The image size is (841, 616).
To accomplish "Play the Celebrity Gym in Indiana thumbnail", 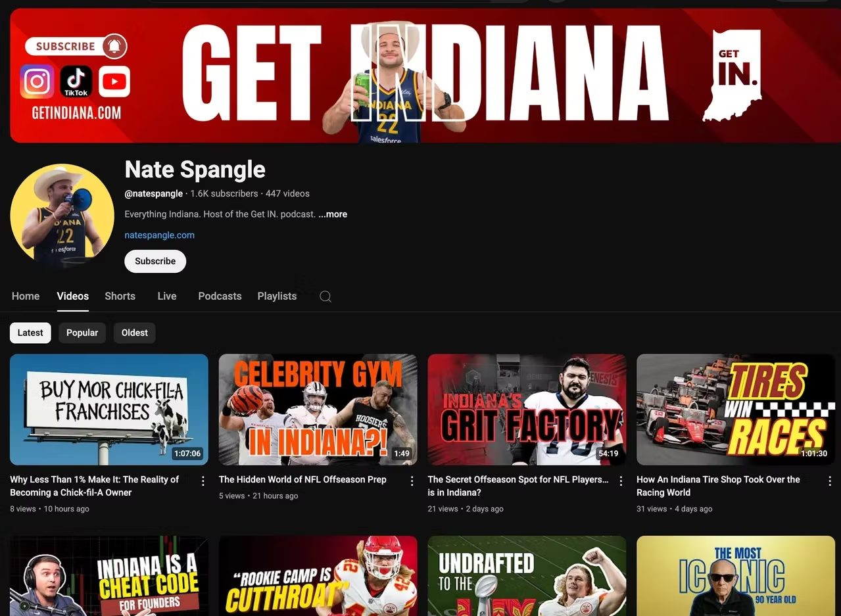I will point(318,410).
